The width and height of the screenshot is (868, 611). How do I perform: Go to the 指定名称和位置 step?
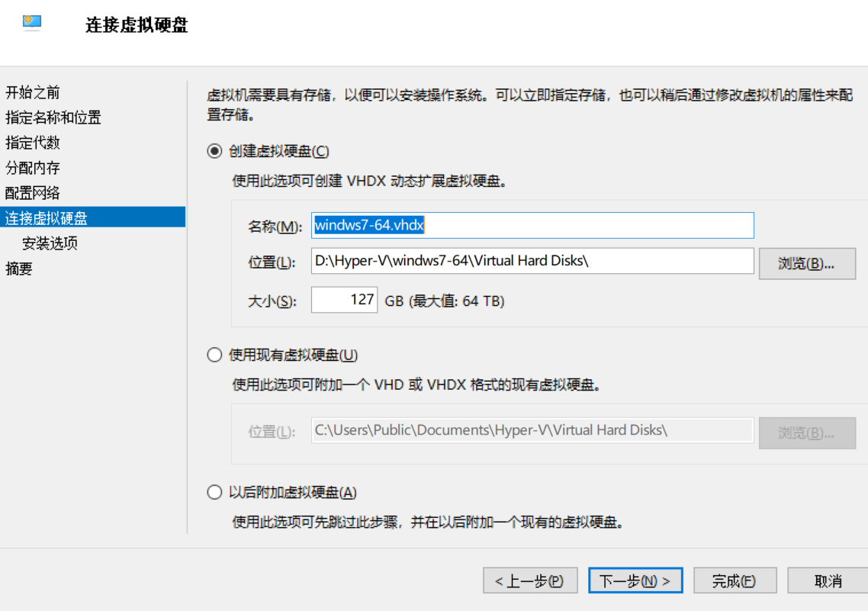[x=53, y=117]
